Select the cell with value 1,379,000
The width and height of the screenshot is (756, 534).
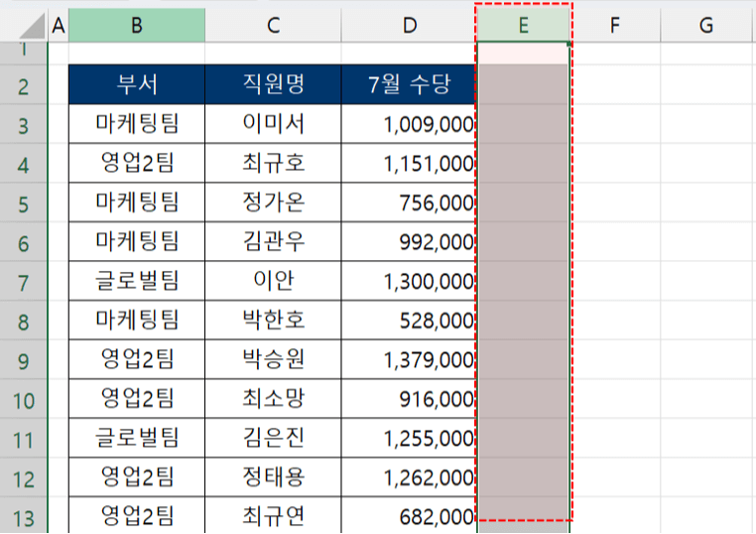[x=409, y=360]
